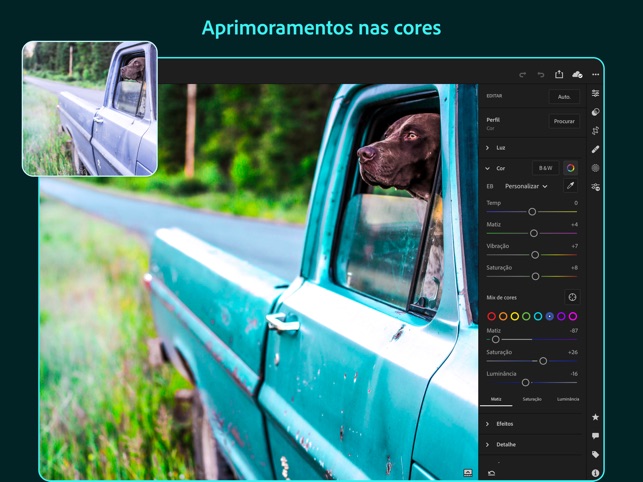Collapse the Cor section

488,168
